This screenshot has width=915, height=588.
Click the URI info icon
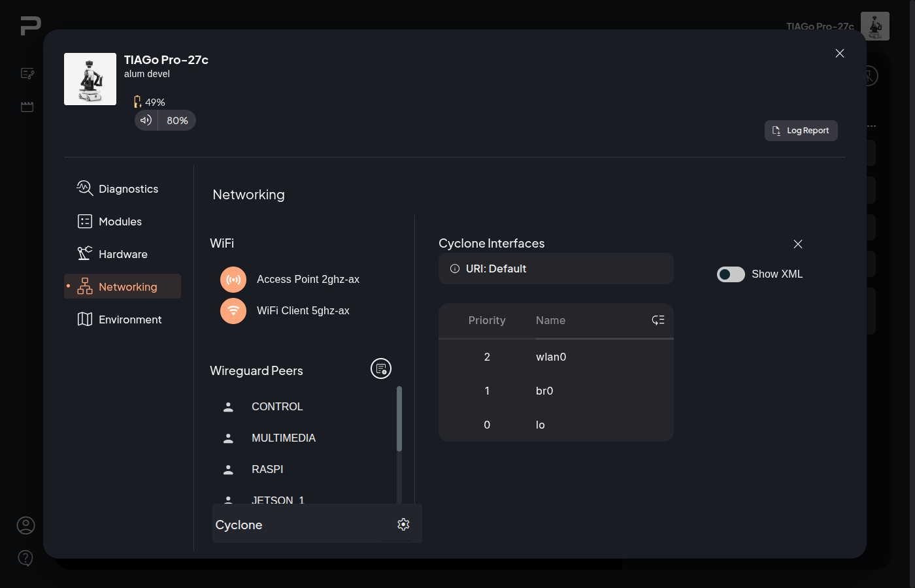(455, 269)
